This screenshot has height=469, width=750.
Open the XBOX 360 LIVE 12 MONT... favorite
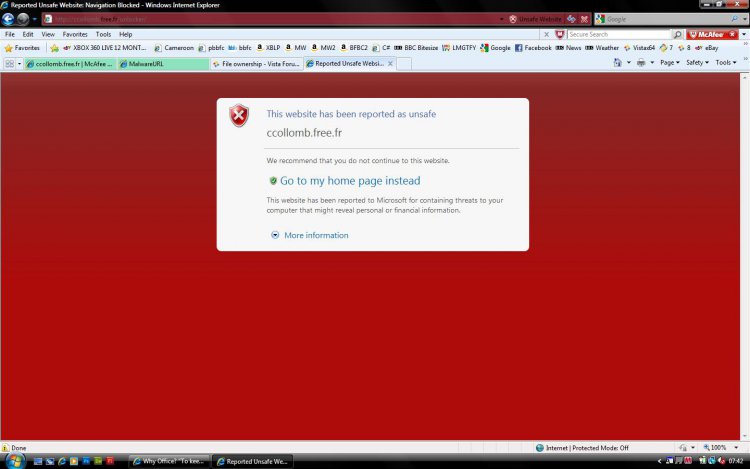104,48
